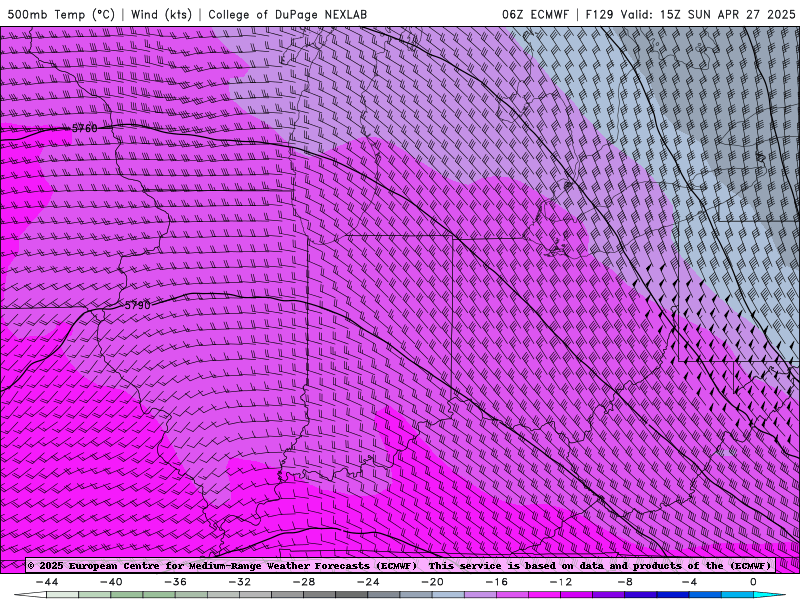Click the -24 colorbar label

[x=368, y=582]
